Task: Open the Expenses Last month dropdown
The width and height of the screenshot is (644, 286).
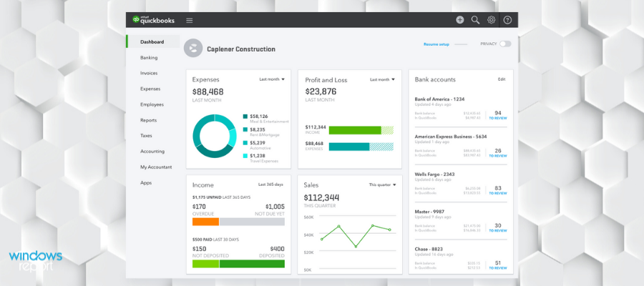Action: pyautogui.click(x=272, y=79)
